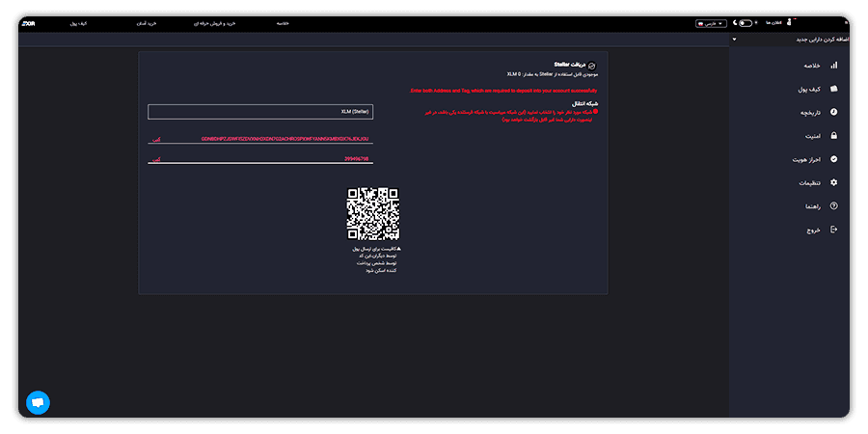
Task: Click the gear icon beside تنظیمات
Action: [833, 182]
